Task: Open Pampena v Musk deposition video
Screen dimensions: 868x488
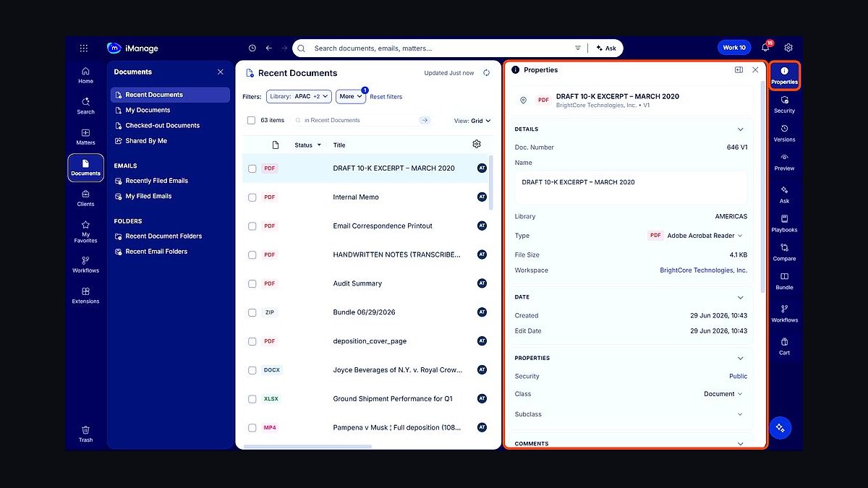Action: click(397, 428)
